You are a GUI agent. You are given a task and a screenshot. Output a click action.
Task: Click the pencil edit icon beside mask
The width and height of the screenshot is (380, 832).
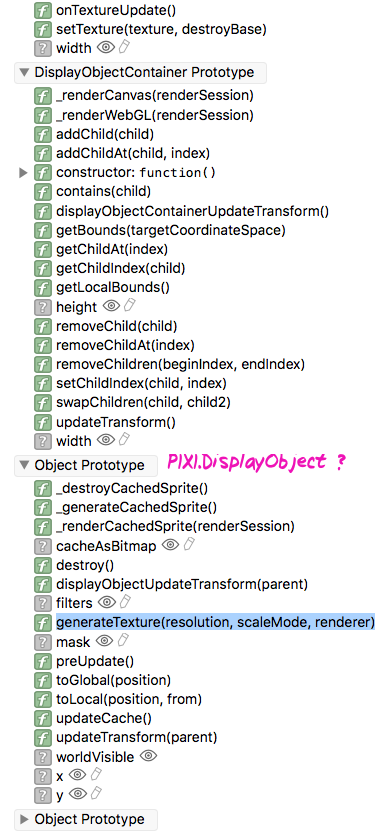coord(123,641)
